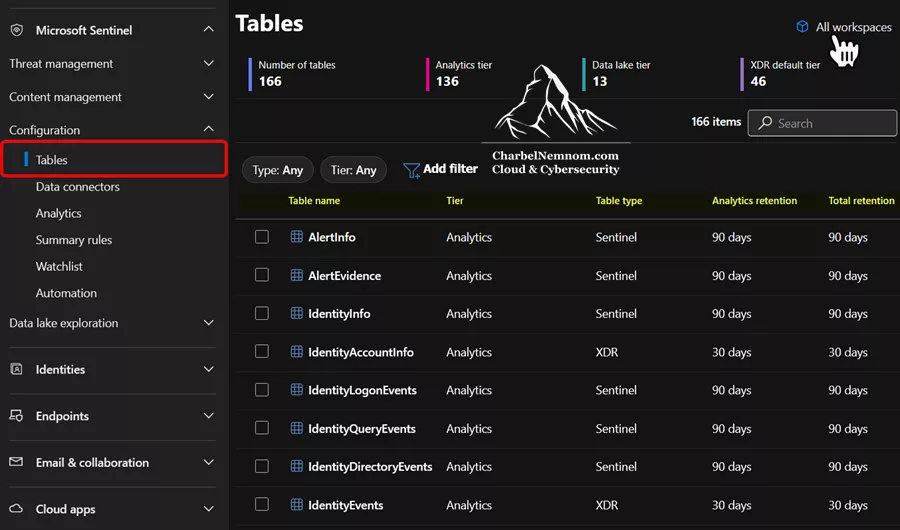Sort by the Table type column header

point(619,200)
